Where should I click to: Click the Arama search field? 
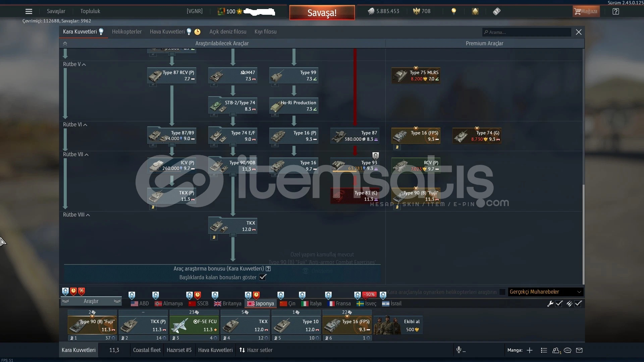pos(527,32)
